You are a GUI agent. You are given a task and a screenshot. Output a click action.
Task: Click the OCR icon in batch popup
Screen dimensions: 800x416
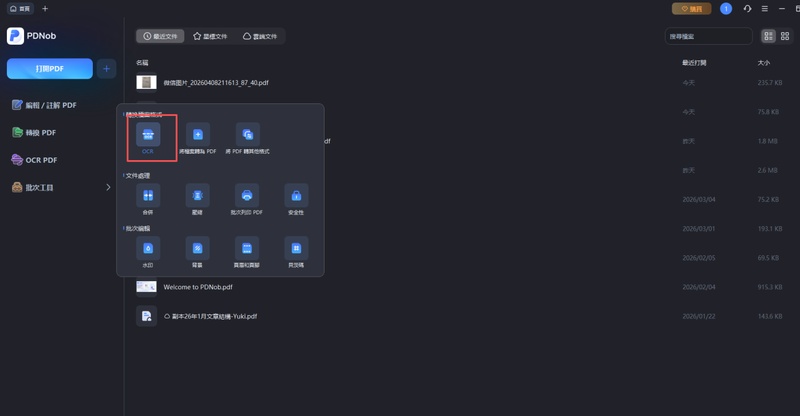pos(148,135)
